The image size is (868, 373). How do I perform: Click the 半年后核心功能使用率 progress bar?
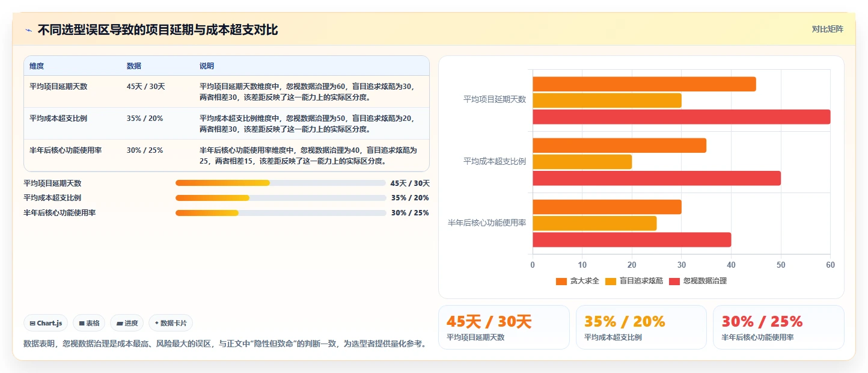point(280,213)
